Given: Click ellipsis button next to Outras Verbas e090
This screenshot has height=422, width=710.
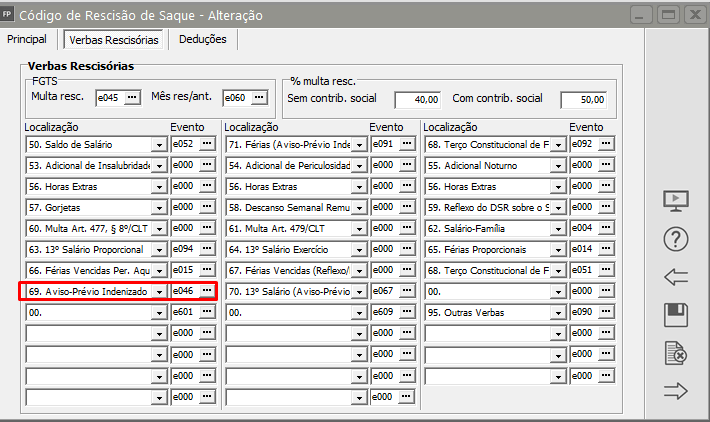Looking at the screenshot, I should [x=606, y=312].
